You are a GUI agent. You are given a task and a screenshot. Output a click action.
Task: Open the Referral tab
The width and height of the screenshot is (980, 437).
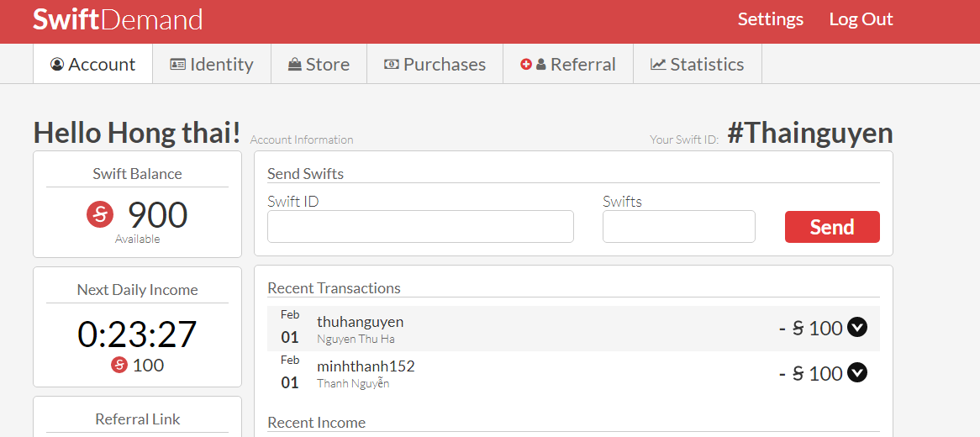[568, 65]
